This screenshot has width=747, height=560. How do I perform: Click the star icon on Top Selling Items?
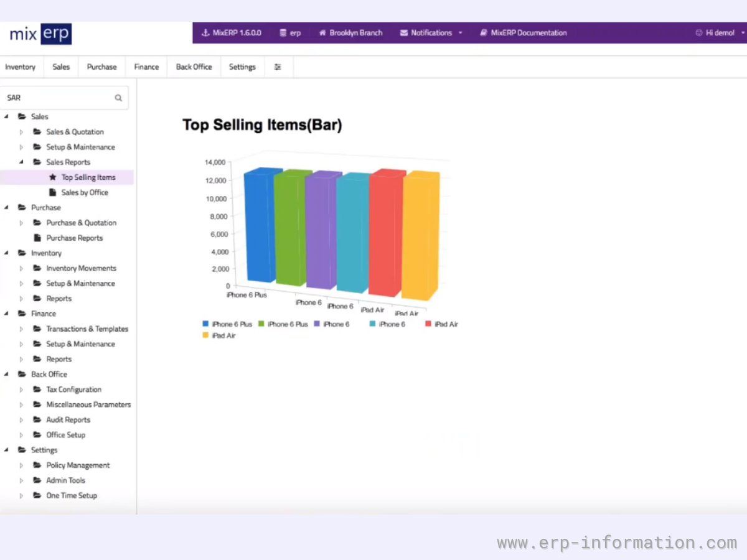[53, 177]
